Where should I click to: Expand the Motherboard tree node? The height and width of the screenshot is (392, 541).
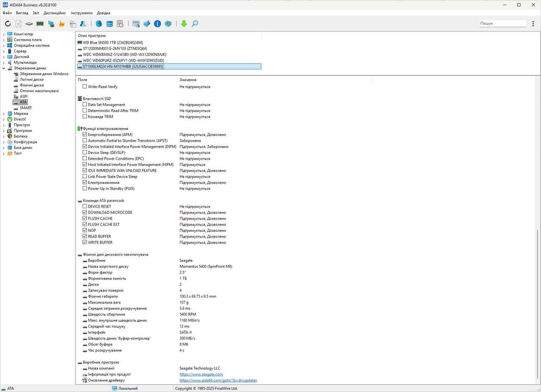click(x=4, y=40)
